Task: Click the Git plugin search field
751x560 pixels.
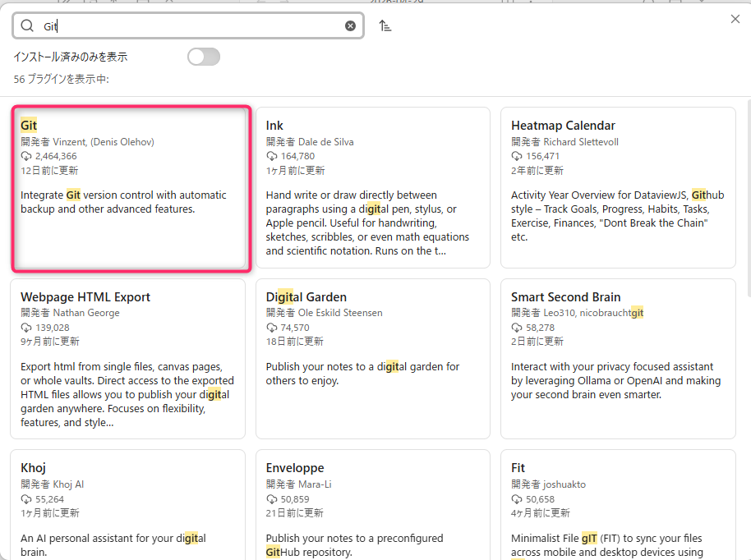Action: (x=189, y=26)
